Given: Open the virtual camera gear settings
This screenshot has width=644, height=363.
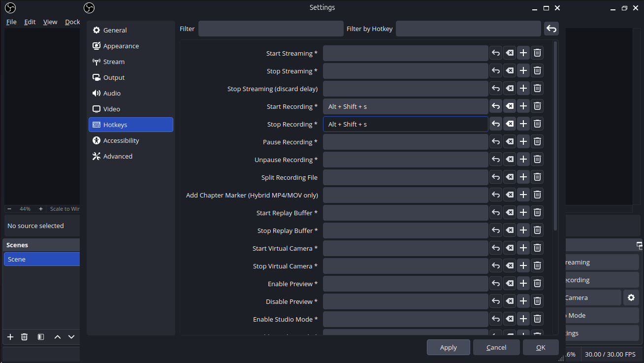Looking at the screenshot, I should (631, 297).
